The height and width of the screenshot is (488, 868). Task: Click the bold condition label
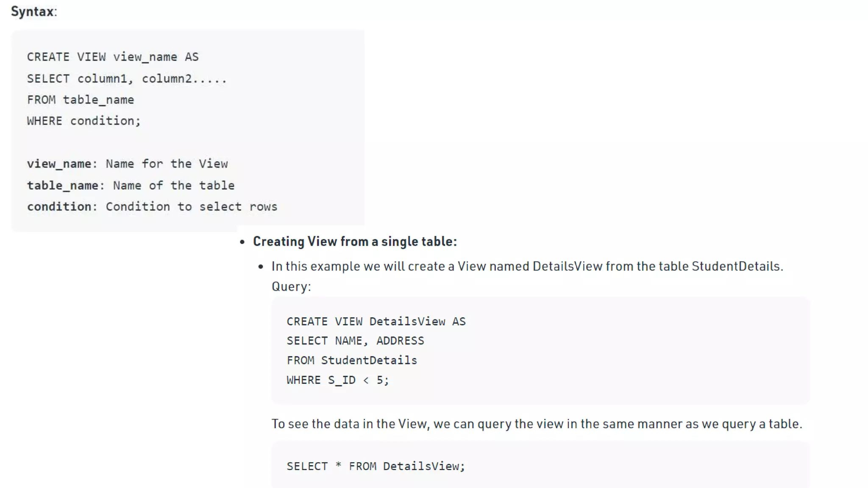point(59,207)
